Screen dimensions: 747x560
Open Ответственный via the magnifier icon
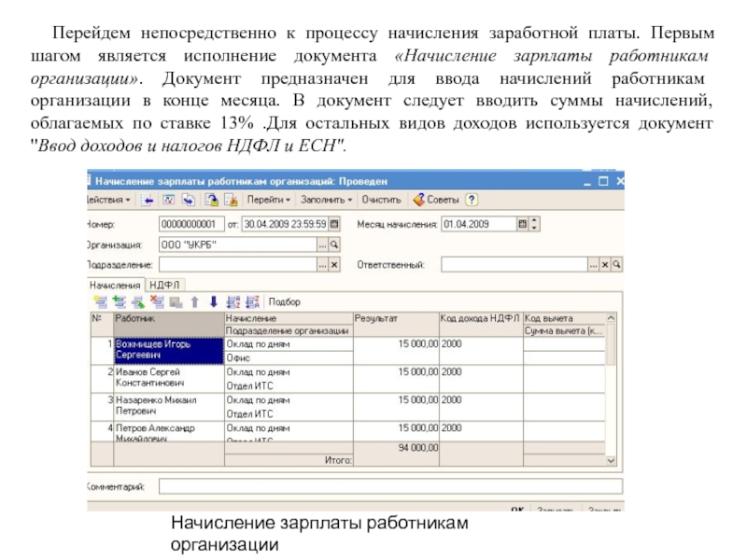(616, 265)
